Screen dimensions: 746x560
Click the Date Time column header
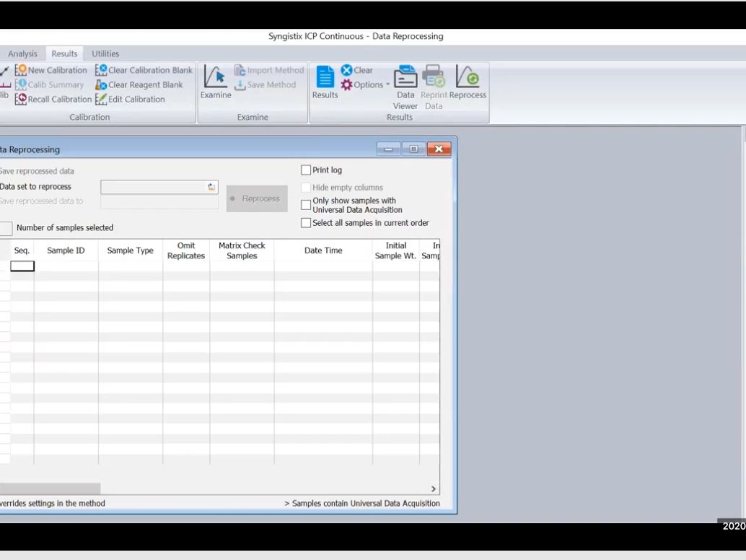(x=323, y=250)
